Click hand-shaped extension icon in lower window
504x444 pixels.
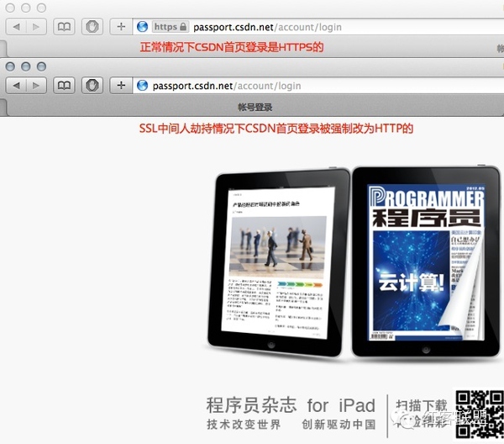pyautogui.click(x=92, y=86)
